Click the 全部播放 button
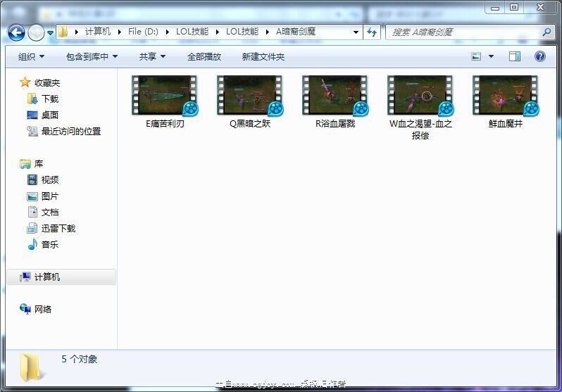Viewport: 562px width, 392px height. pos(204,56)
